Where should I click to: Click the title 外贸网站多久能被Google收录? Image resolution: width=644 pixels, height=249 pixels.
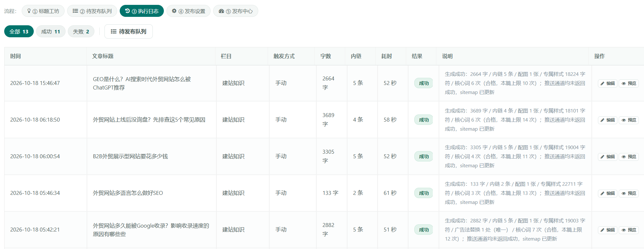tap(151, 230)
